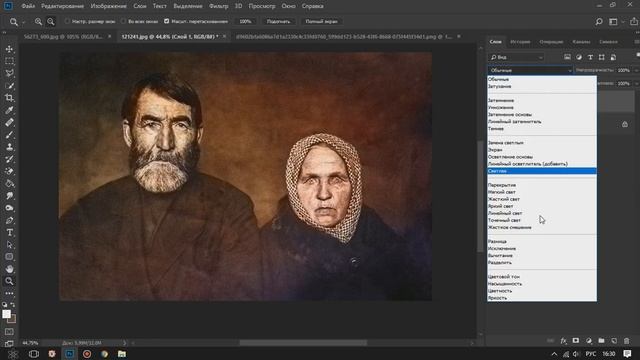This screenshot has width=640, height=360.
Task: Click the canvas horizontal scrollbar
Action: pyautogui.click(x=303, y=343)
